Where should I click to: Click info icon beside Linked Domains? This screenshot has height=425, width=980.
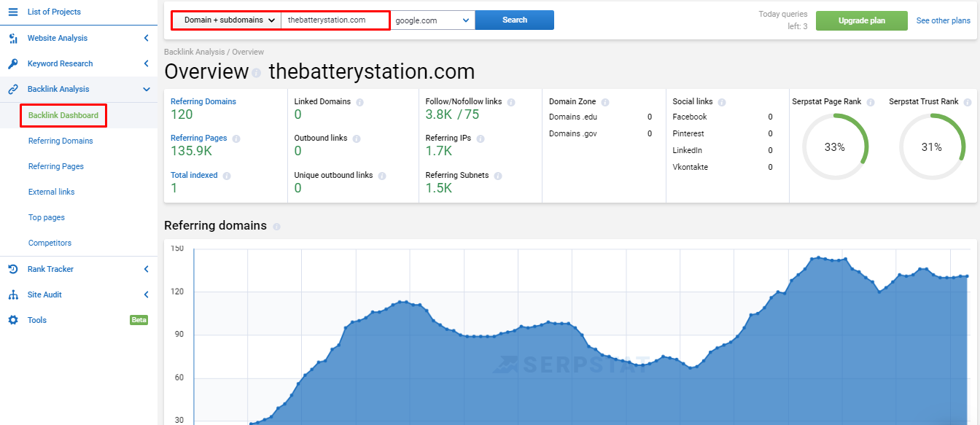(360, 102)
